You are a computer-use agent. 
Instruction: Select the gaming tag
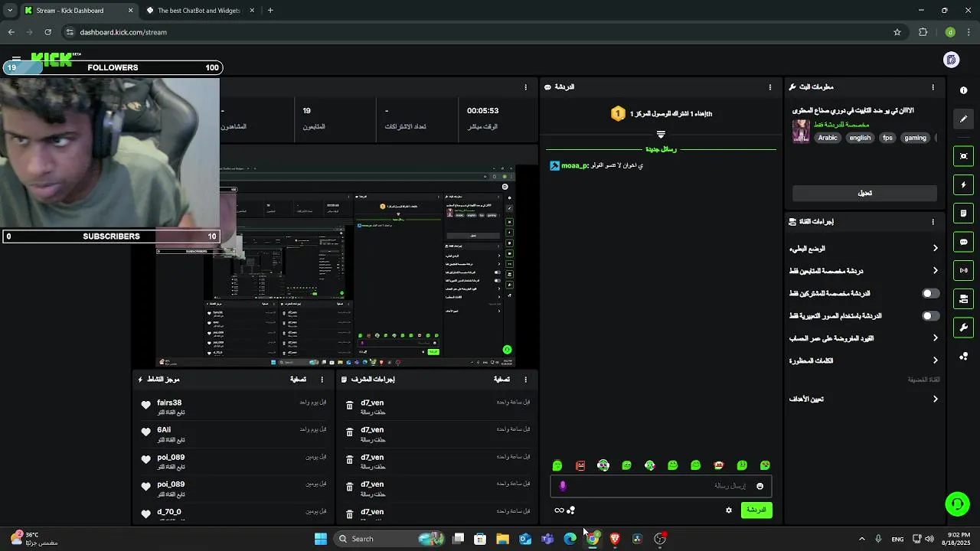(x=915, y=138)
